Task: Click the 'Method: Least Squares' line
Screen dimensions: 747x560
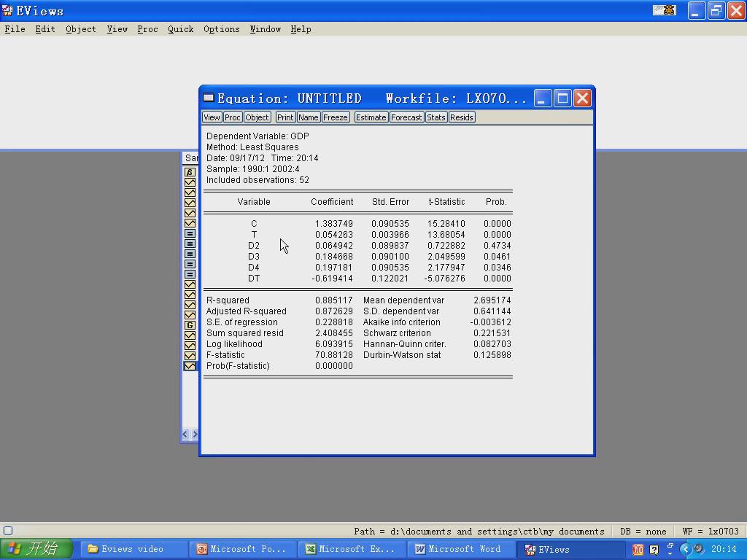Action: pyautogui.click(x=252, y=147)
